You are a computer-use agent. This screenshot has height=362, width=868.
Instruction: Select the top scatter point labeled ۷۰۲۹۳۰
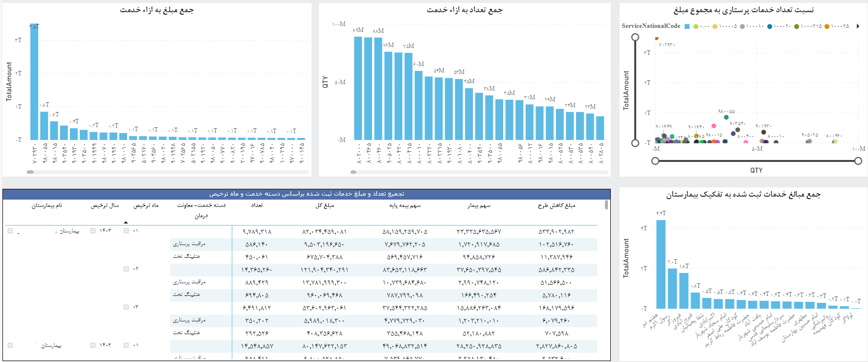pyautogui.click(x=657, y=39)
